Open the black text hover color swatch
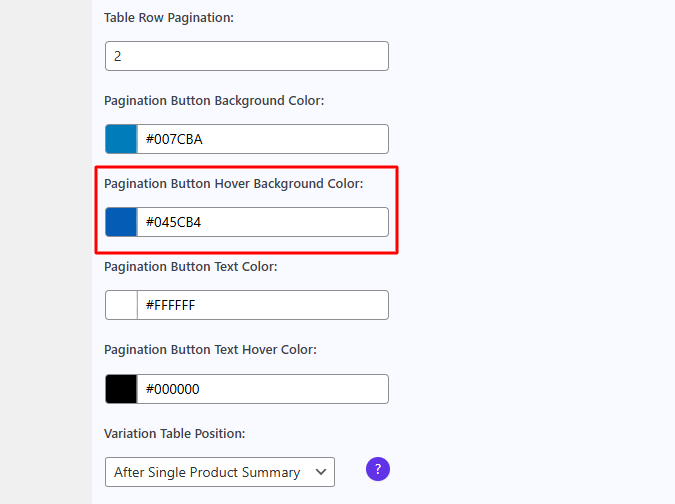The width and height of the screenshot is (675, 504). (x=121, y=389)
